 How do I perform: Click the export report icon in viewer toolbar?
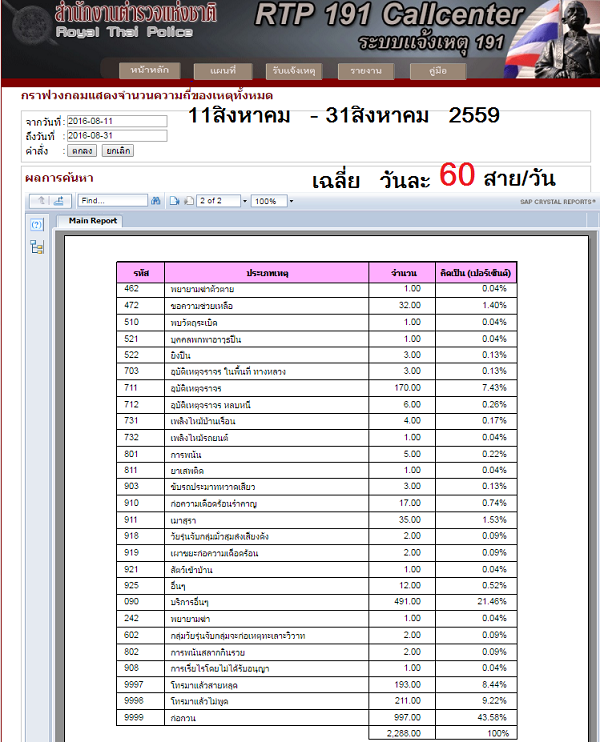click(x=42, y=201)
